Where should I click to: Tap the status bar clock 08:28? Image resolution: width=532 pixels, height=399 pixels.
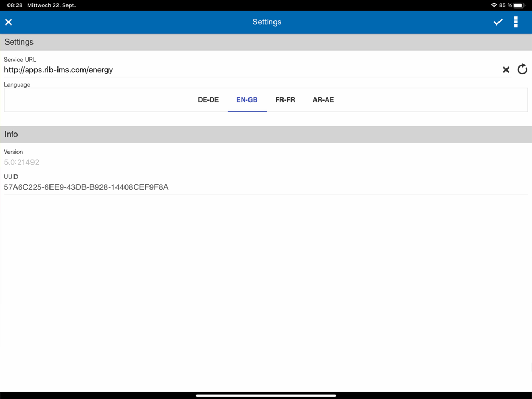[x=15, y=5]
